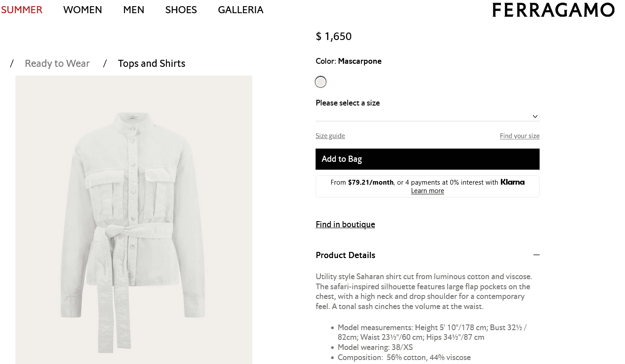Click the Ferragamo logo
This screenshot has height=364, width=625.
pos(553,10)
